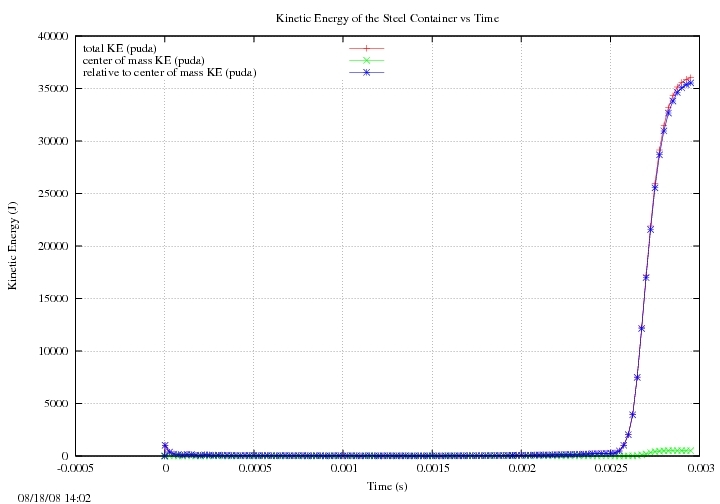Viewport: 720px width, 504px height.
Task: Click the topmost red total KE data point
Action: [690, 78]
